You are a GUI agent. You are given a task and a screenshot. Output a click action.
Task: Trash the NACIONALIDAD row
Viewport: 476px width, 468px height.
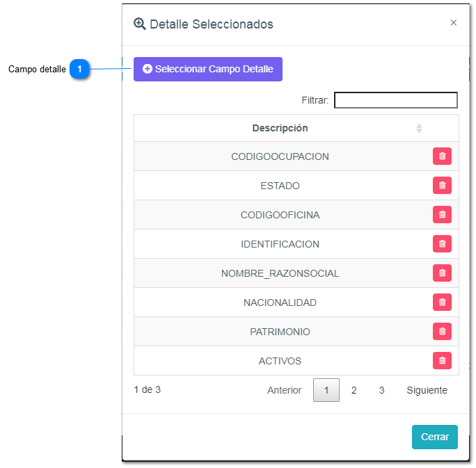(x=442, y=302)
